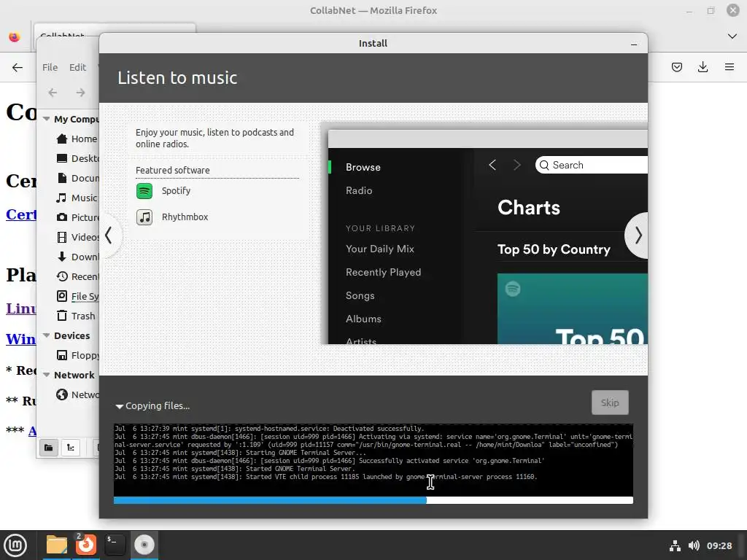
Task: Click the installation progress bar
Action: pyautogui.click(x=373, y=500)
